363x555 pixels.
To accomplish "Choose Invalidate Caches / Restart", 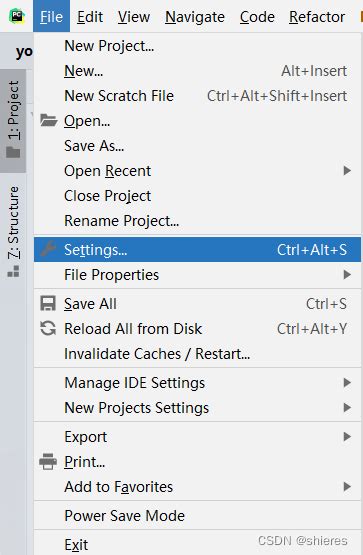I will click(x=197, y=354).
